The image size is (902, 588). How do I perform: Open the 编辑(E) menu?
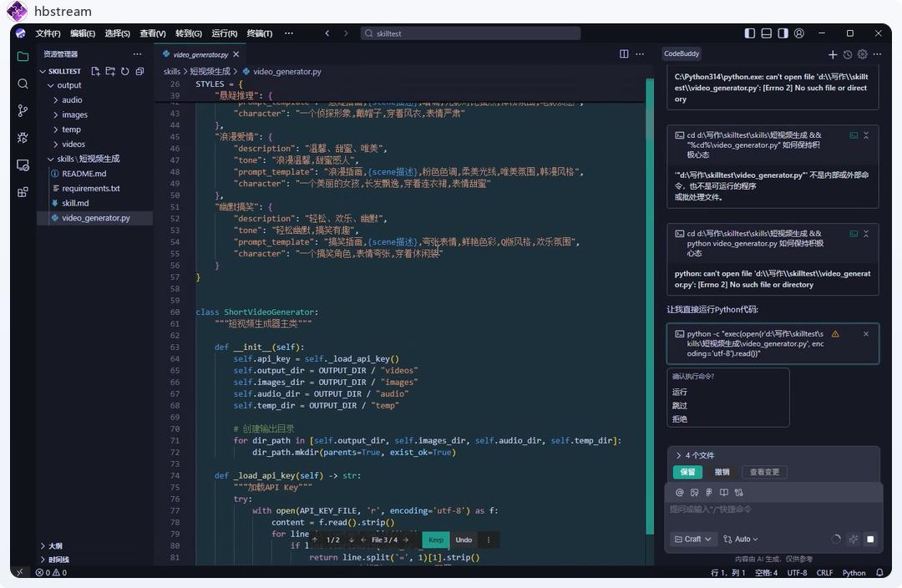point(83,33)
